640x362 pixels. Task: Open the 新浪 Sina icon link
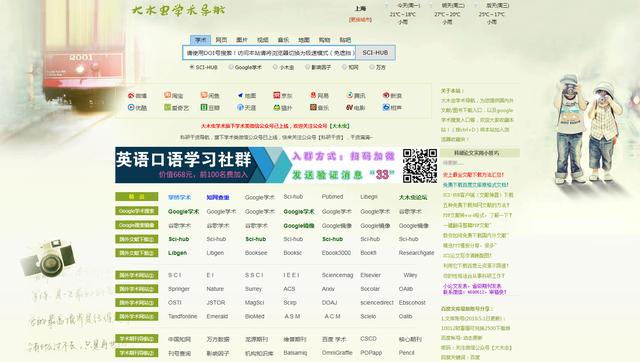pos(392,95)
